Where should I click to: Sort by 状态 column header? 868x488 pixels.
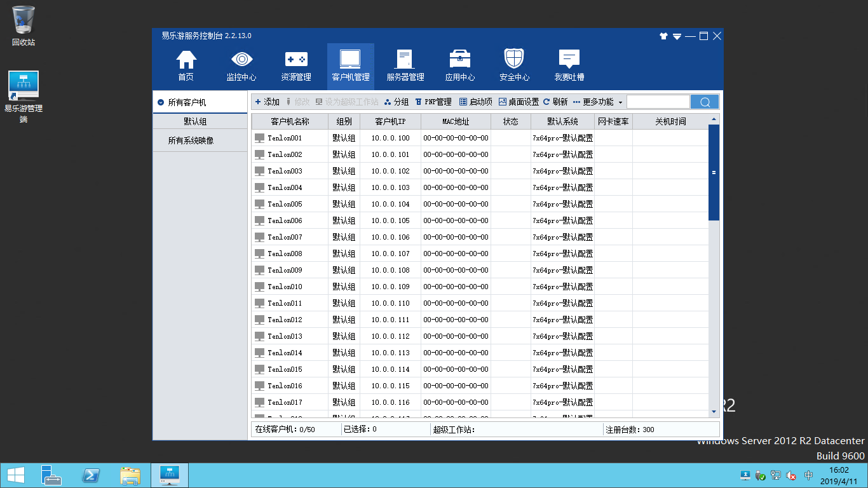click(x=510, y=121)
